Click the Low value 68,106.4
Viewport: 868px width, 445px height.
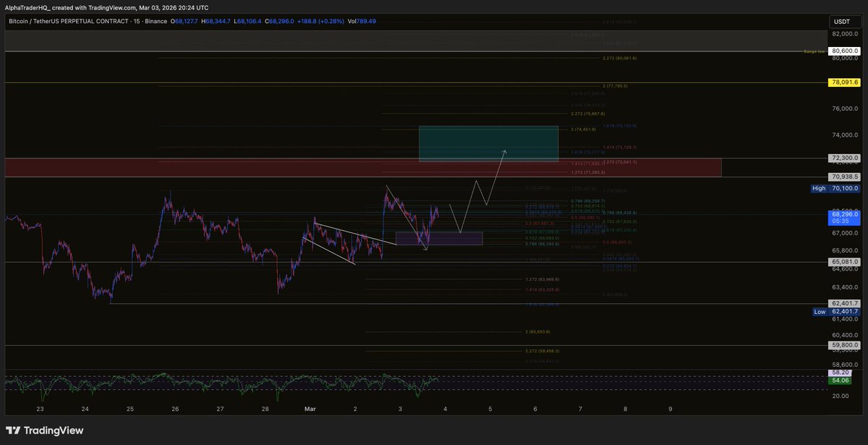click(x=249, y=22)
